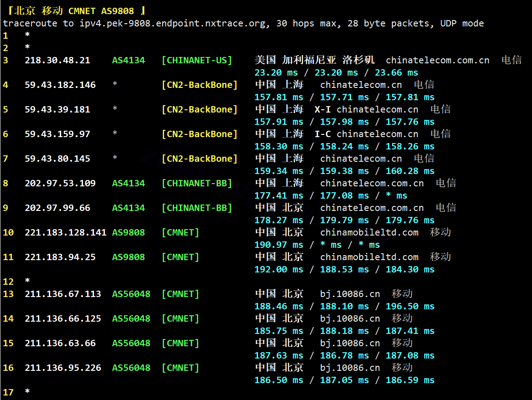Click the '移动' carrier label on hop 10
This screenshot has width=532, height=400.
click(x=440, y=232)
